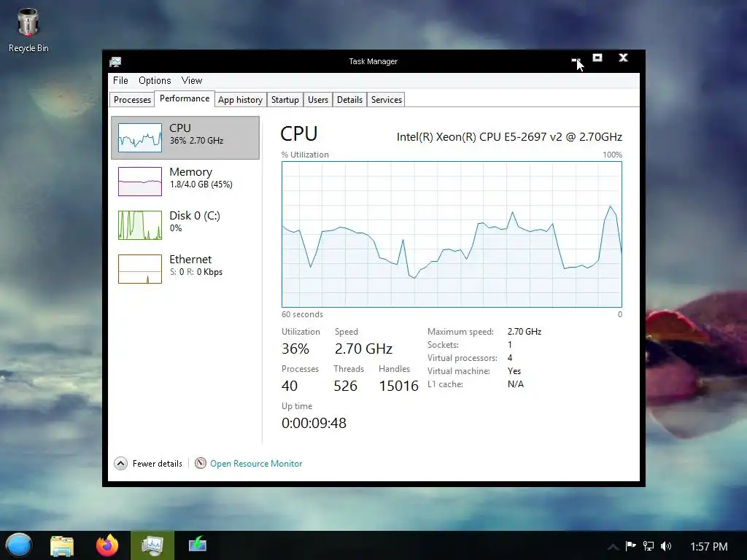Click the threads count 526
This screenshot has height=560, width=747.
(345, 386)
